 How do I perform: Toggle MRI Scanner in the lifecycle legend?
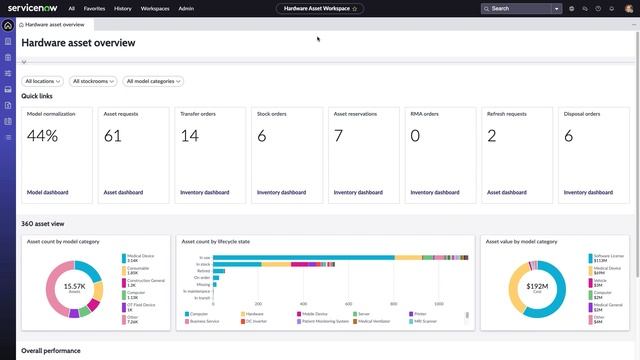pyautogui.click(x=423, y=321)
